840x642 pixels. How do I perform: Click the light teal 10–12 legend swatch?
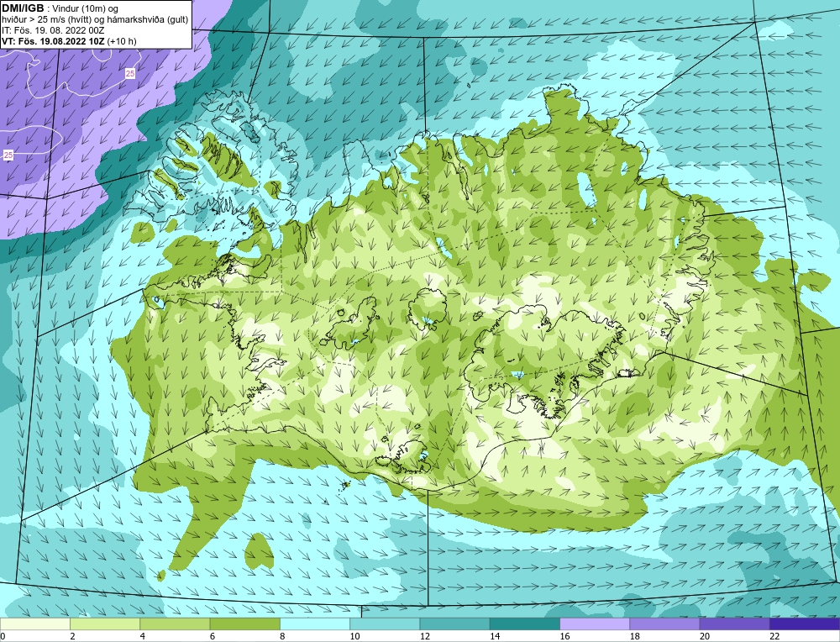tap(385, 624)
